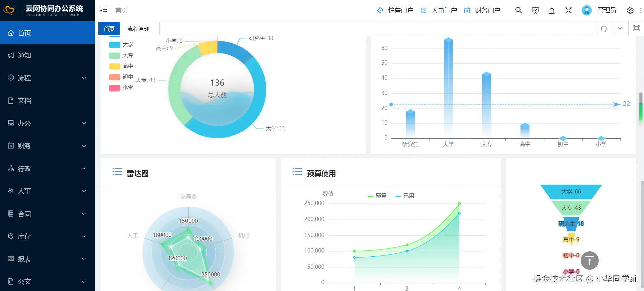Toggle the 大学 legend in pie chart
The width and height of the screenshot is (644, 291).
[121, 45]
